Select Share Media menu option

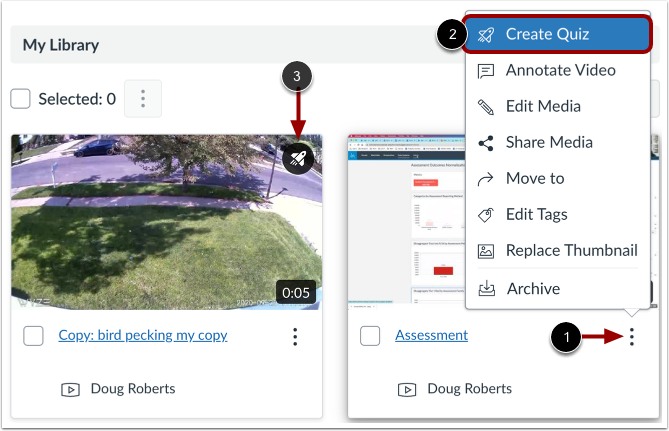(557, 143)
